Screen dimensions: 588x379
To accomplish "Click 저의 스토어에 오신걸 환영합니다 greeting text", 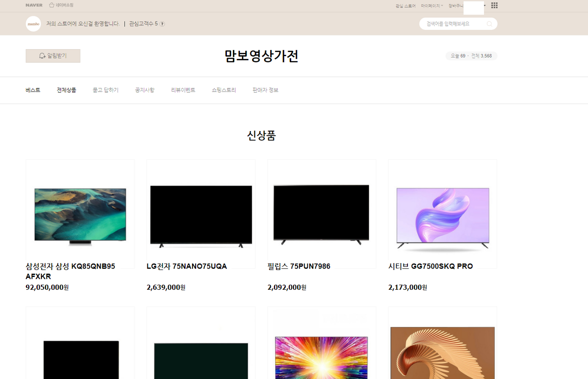I will [x=83, y=24].
